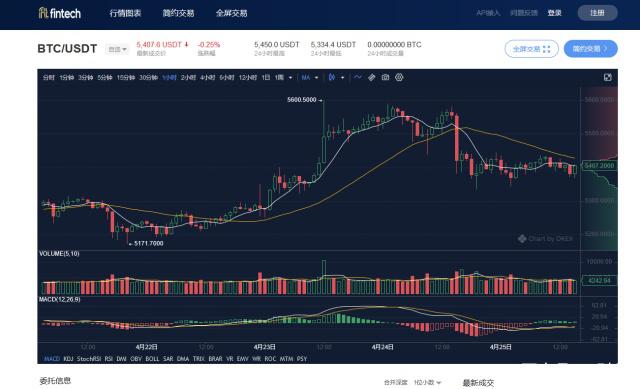Screen dimensions: 640x389
Task: Open the MA indicator dropdown
Action: [x=316, y=78]
